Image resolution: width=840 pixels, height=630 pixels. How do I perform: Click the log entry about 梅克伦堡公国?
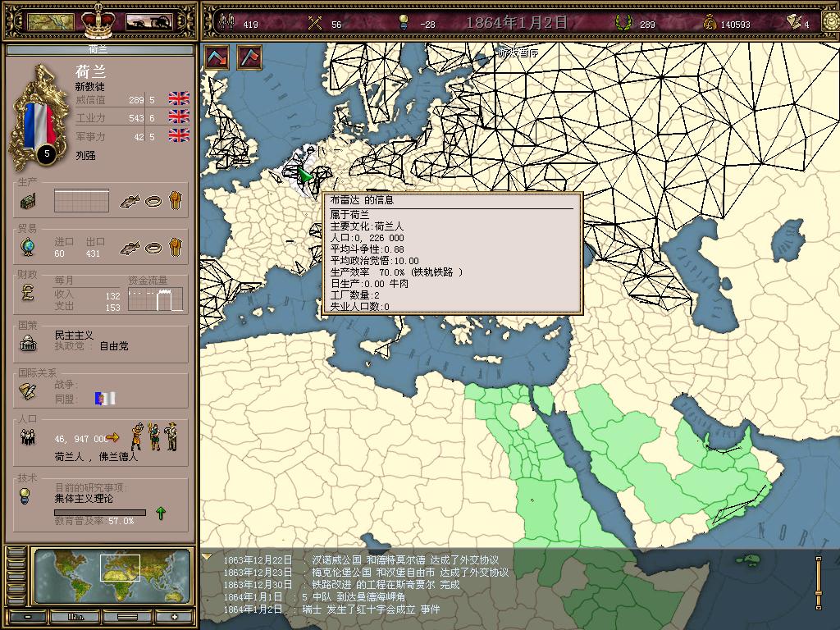[x=366, y=572]
